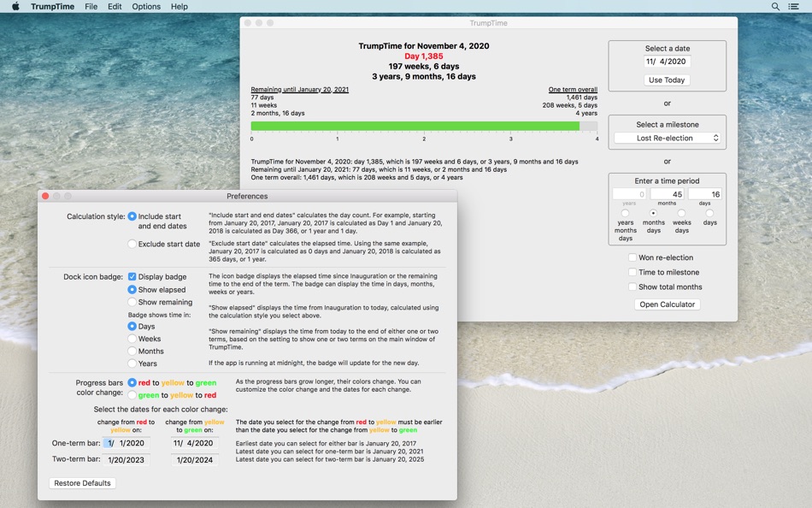Image resolution: width=812 pixels, height=508 pixels.
Task: Select days only radio option
Action: pos(709,213)
